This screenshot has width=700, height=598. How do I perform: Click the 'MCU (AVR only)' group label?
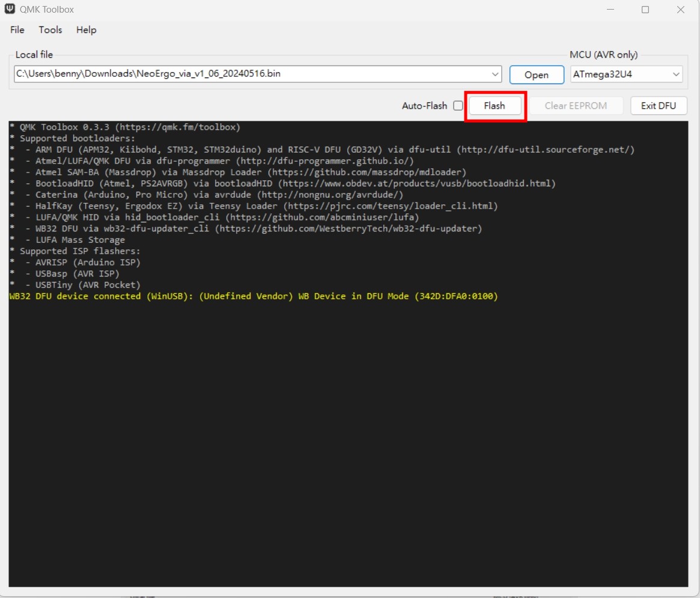(604, 55)
